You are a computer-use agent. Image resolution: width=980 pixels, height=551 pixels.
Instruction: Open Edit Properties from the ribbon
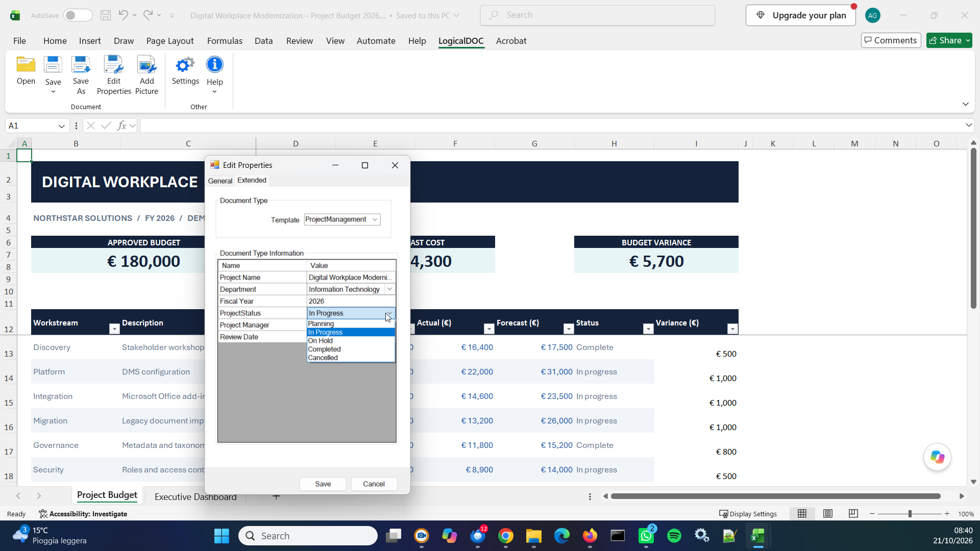(114, 76)
